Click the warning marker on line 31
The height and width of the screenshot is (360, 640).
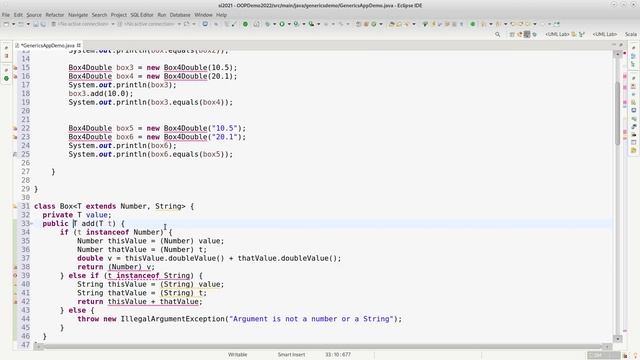(x=15, y=207)
